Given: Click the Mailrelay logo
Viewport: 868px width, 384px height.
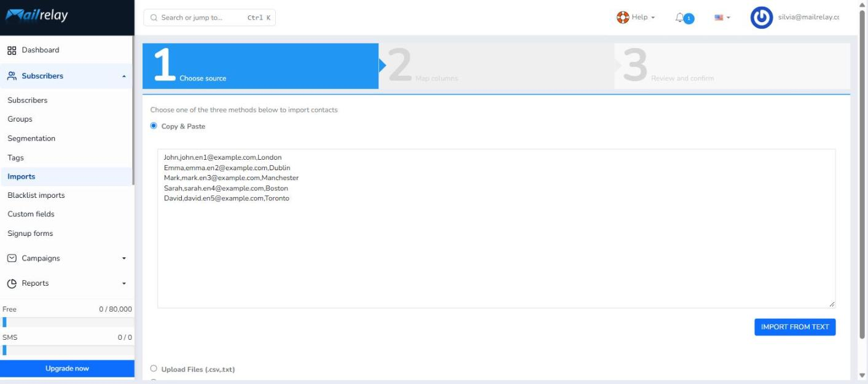Looking at the screenshot, I should tap(37, 15).
